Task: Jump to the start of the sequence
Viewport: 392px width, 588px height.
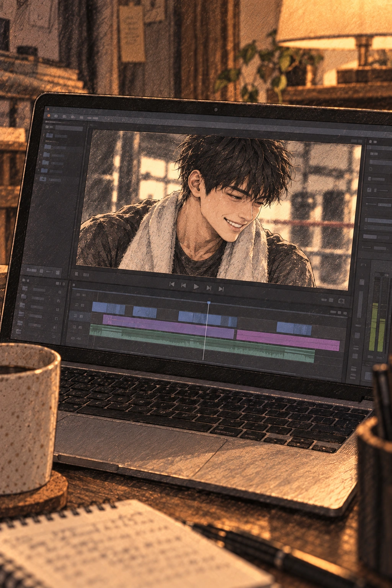Action: 172,284
